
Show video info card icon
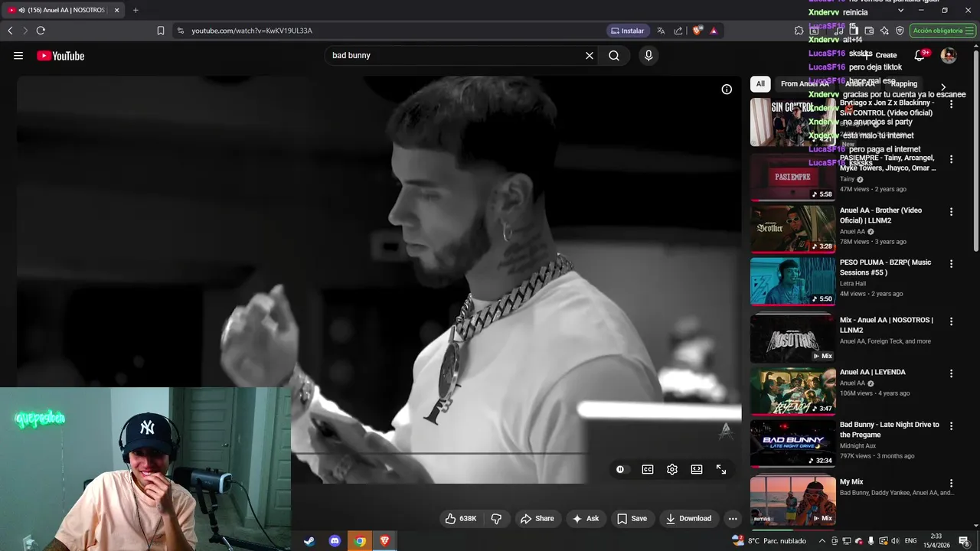727,90
